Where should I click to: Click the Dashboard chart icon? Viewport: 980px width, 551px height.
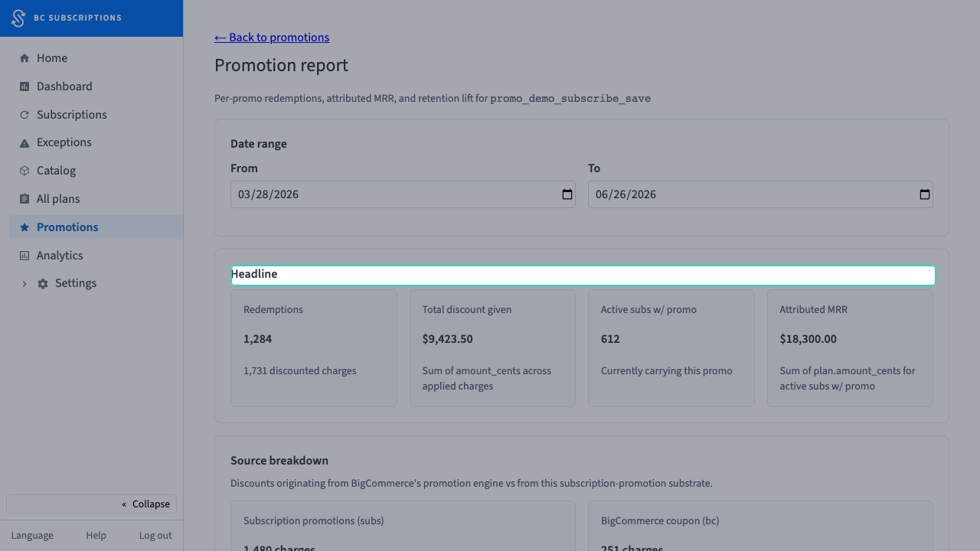(x=24, y=86)
